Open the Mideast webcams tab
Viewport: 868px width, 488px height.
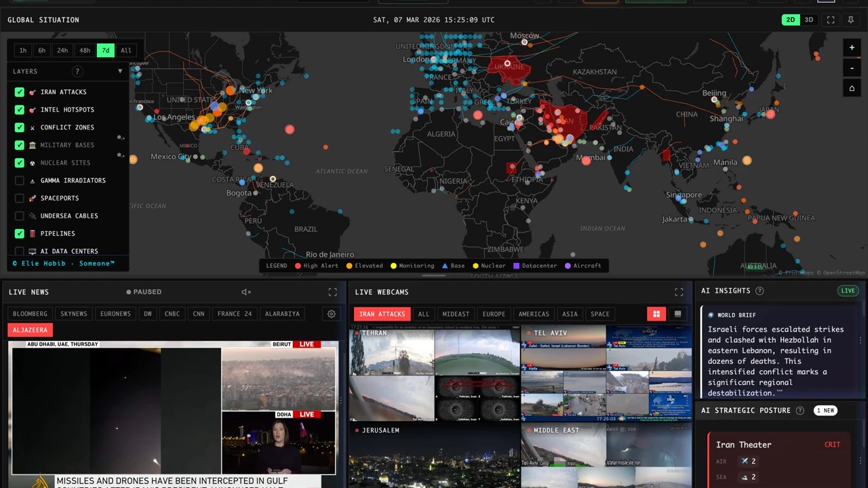coord(456,314)
